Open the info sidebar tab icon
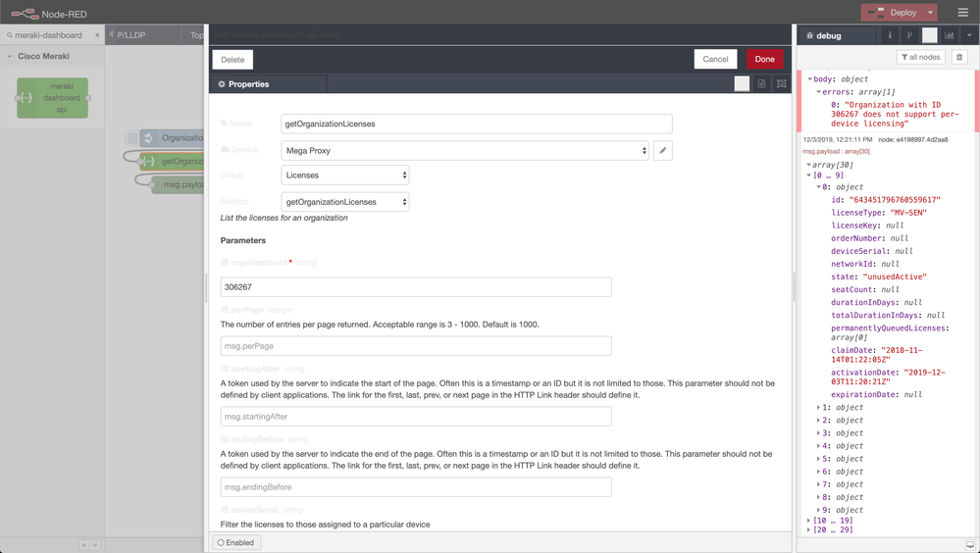 890,35
